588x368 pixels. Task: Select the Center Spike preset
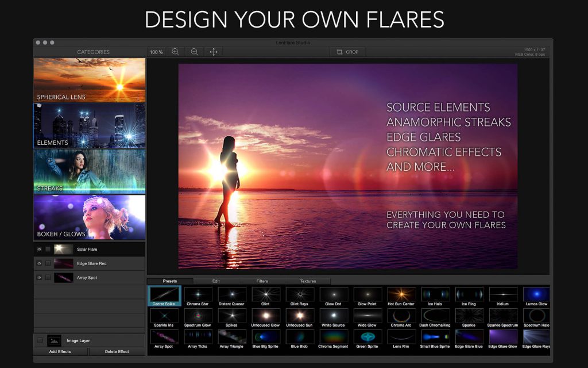click(x=164, y=294)
